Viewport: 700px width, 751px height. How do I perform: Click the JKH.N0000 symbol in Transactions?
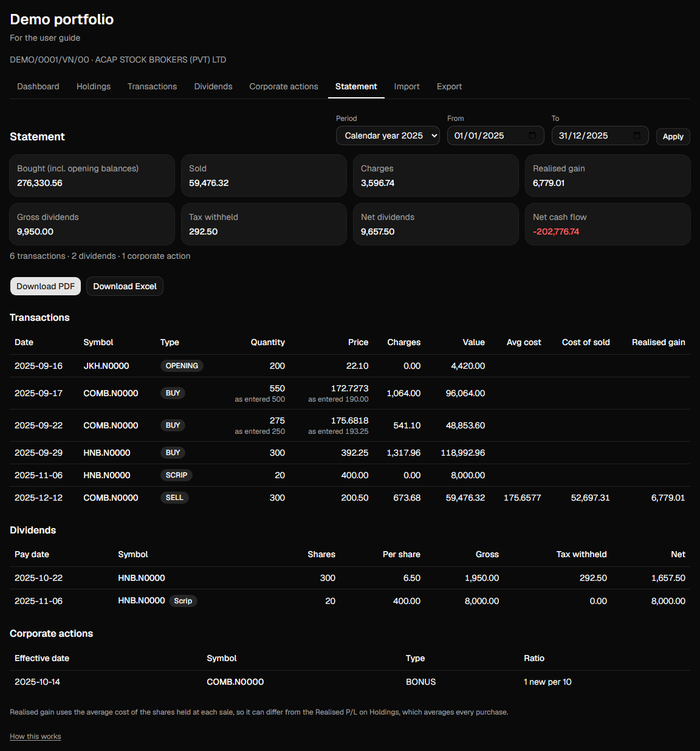[x=106, y=366]
